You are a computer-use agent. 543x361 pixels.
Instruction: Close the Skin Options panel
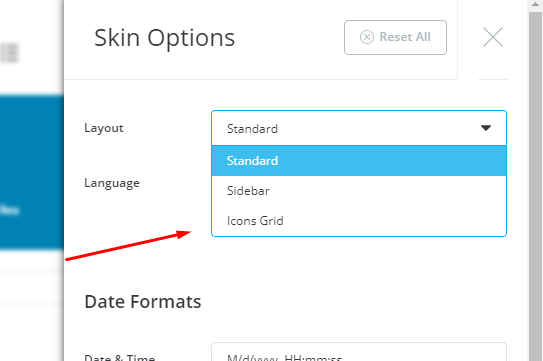[x=492, y=37]
